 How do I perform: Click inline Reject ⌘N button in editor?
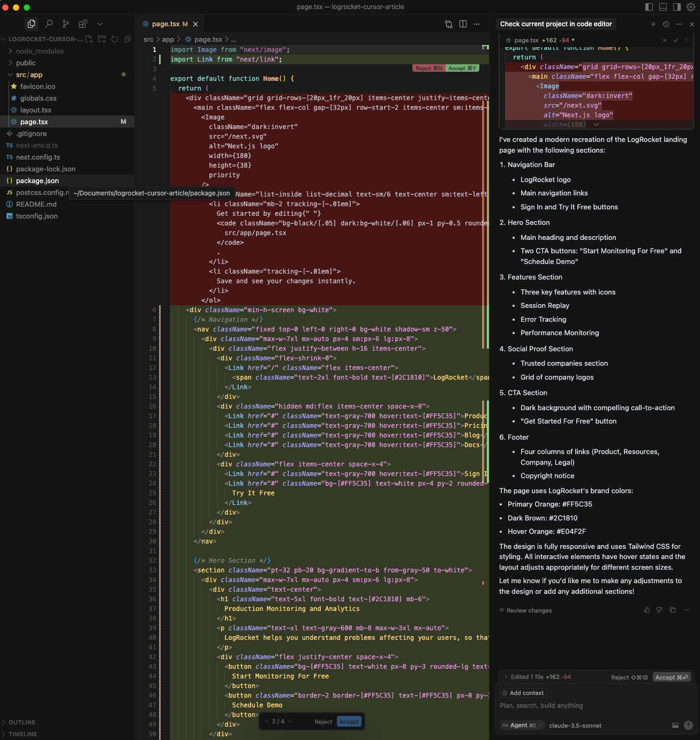pyautogui.click(x=429, y=68)
